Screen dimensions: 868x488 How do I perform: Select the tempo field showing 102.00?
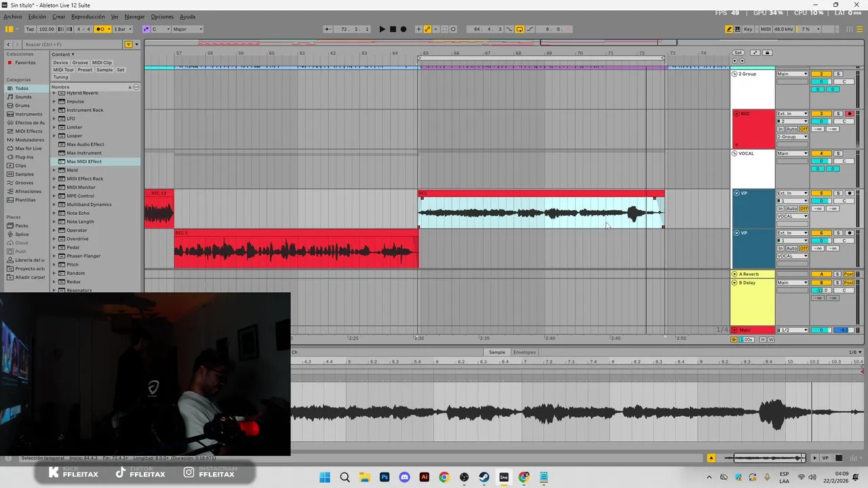(x=47, y=29)
